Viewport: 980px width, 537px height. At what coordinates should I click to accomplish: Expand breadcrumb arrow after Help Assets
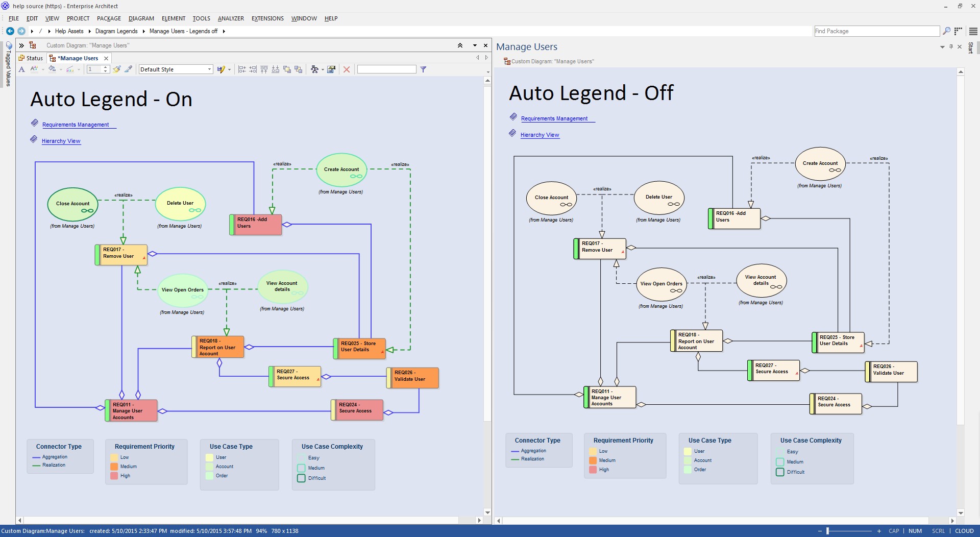coord(89,31)
